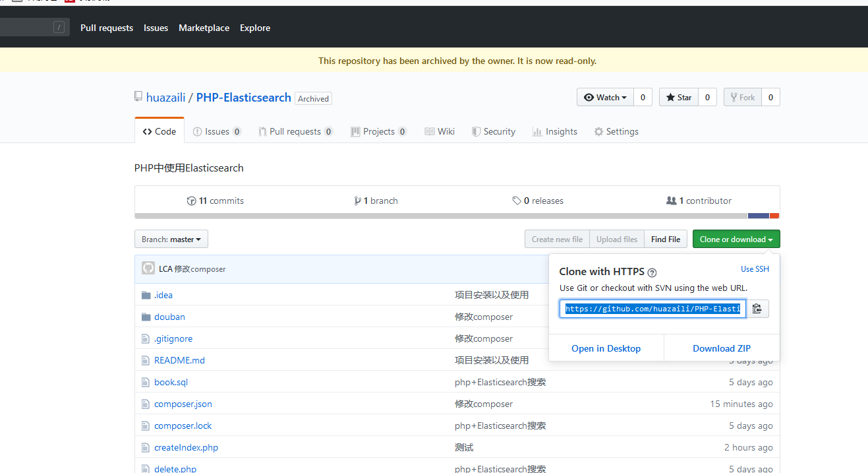Click the README.md file icon
868x473 pixels.
click(x=146, y=360)
